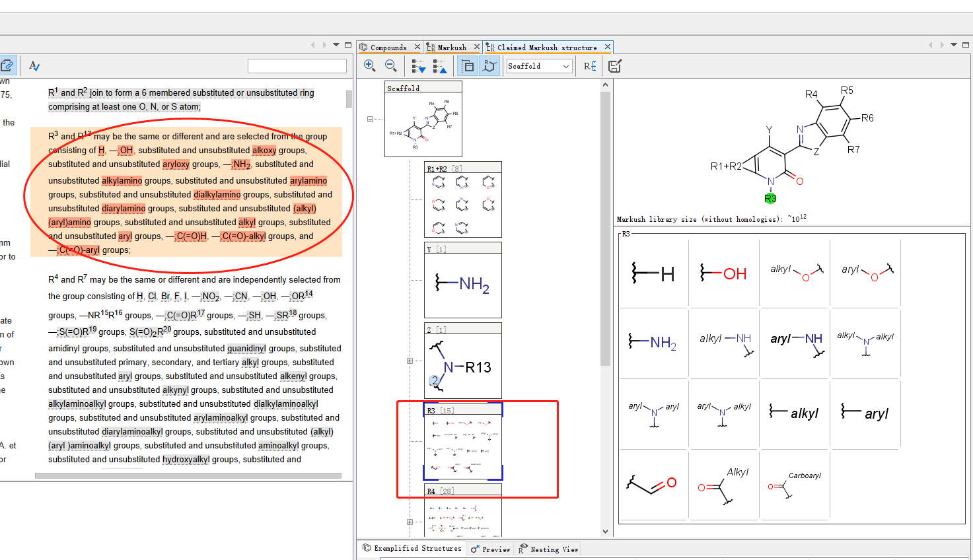Switch to the Markush tab

pos(451,48)
